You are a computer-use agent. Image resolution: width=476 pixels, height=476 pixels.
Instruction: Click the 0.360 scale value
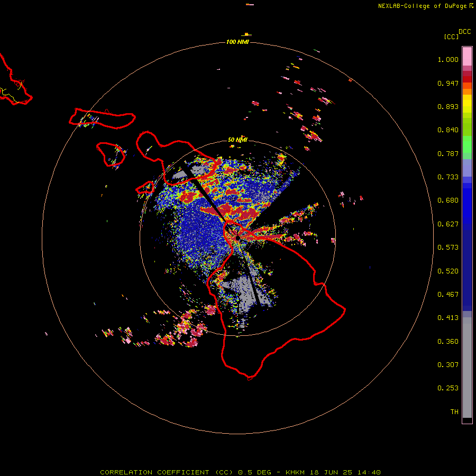point(448,342)
